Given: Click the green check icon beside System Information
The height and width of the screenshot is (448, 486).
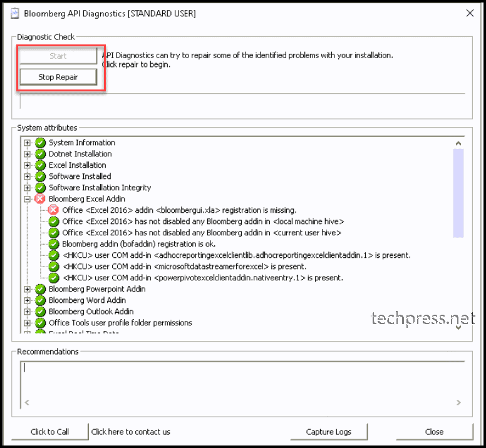Looking at the screenshot, I should pyautogui.click(x=40, y=143).
